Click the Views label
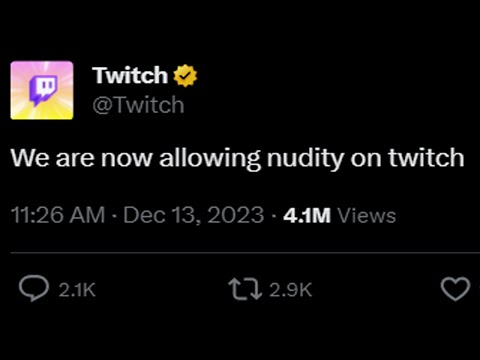 367,215
